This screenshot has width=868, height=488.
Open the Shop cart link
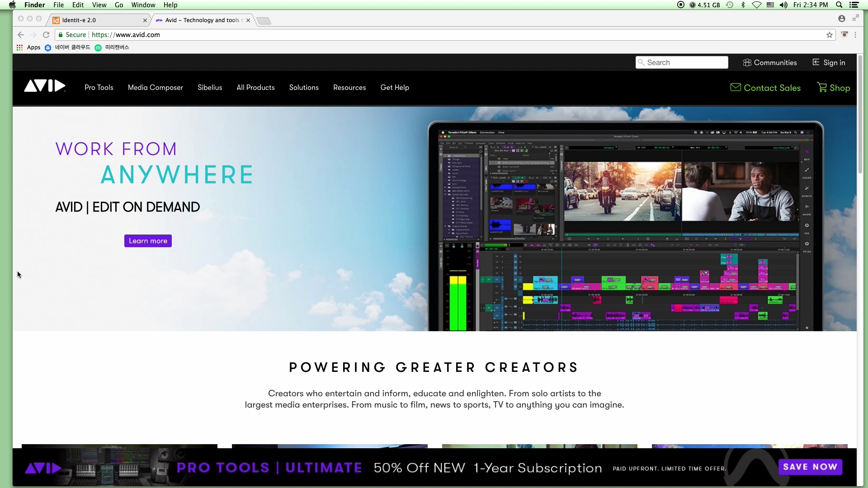click(x=833, y=88)
